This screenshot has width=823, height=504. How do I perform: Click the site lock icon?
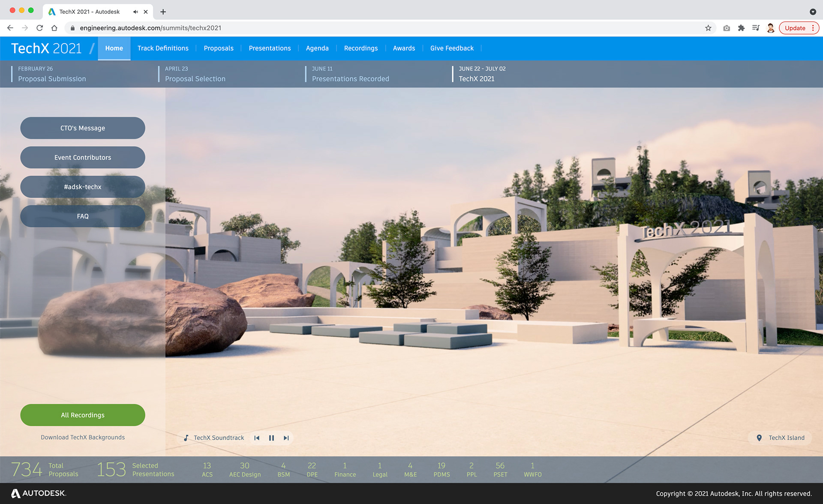72,28
